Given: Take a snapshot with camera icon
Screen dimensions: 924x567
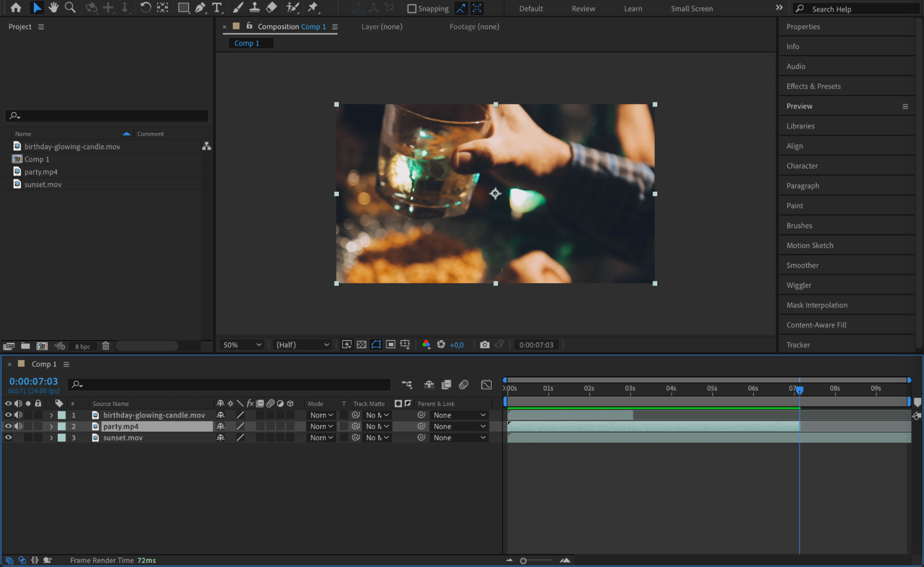Looking at the screenshot, I should click(x=484, y=345).
